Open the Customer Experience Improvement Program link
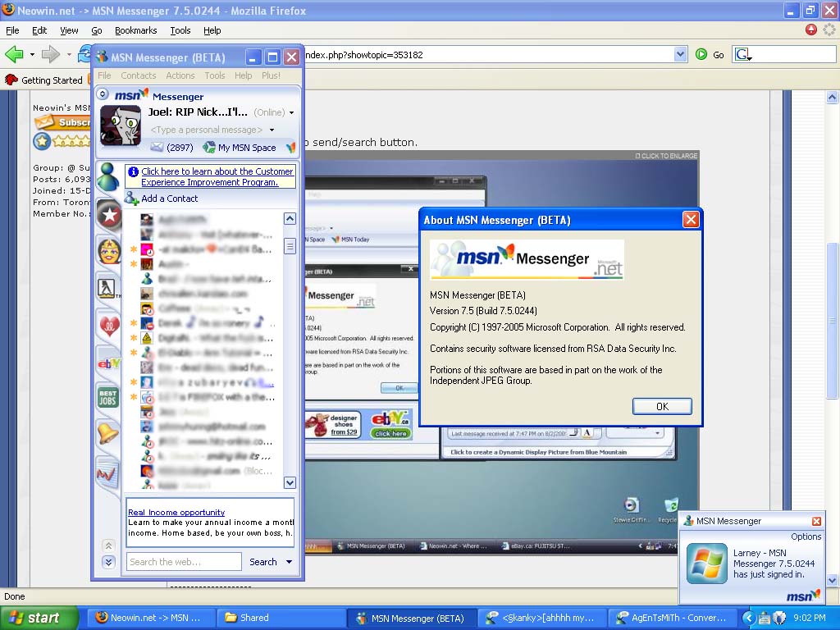Viewport: 840px width, 630px height. tap(217, 177)
